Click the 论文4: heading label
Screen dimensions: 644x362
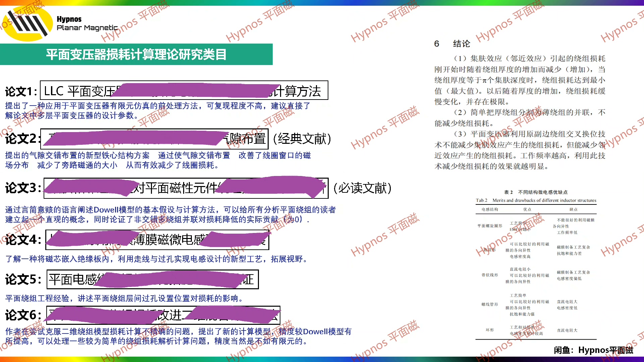[x=23, y=240]
